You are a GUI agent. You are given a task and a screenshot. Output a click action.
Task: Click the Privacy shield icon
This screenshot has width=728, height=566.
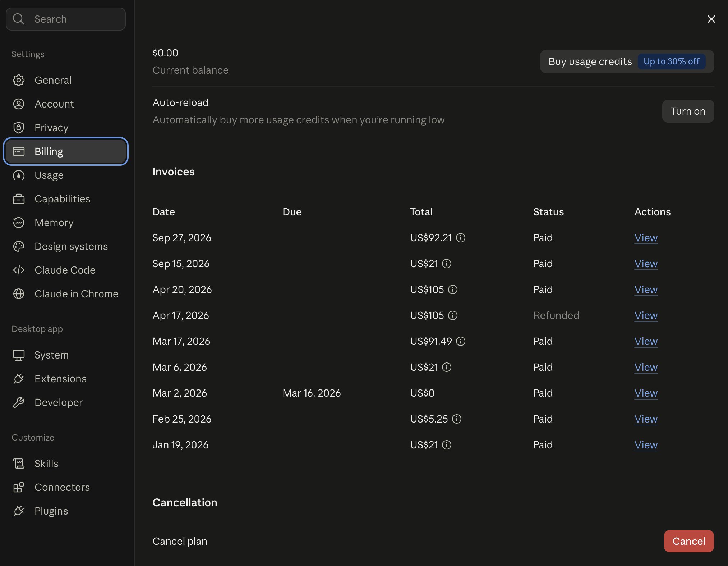coord(19,128)
